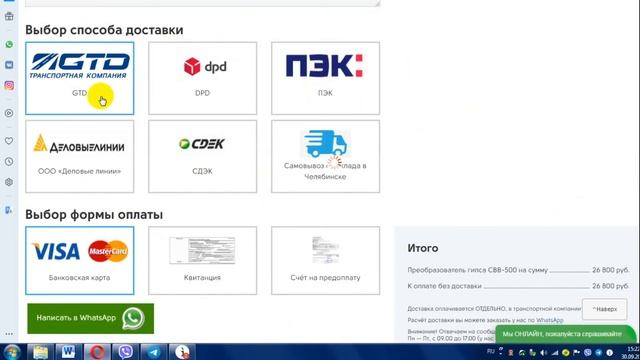Open browsing history clock icon in sidebar
This screenshot has height=360, width=640.
9,162
